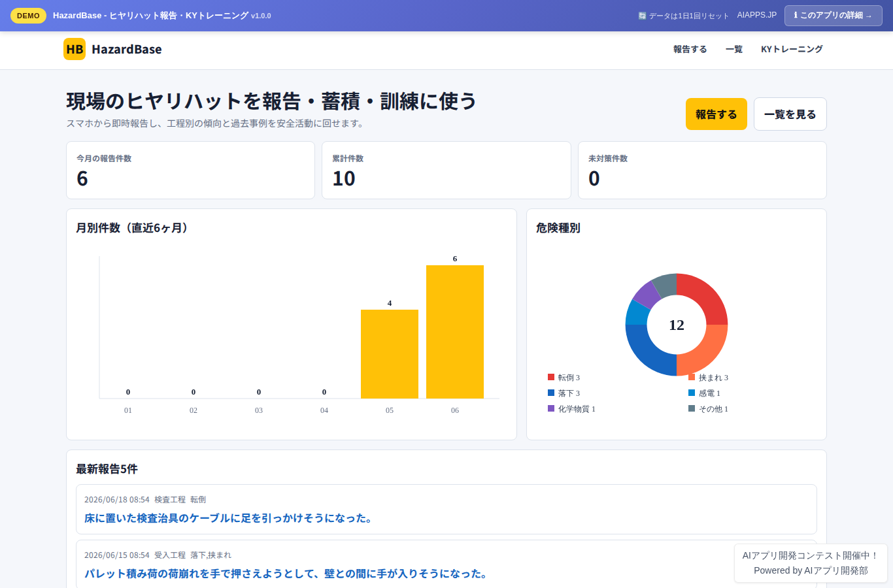Open このアプリの詳細 button
893x588 pixels.
833,16
